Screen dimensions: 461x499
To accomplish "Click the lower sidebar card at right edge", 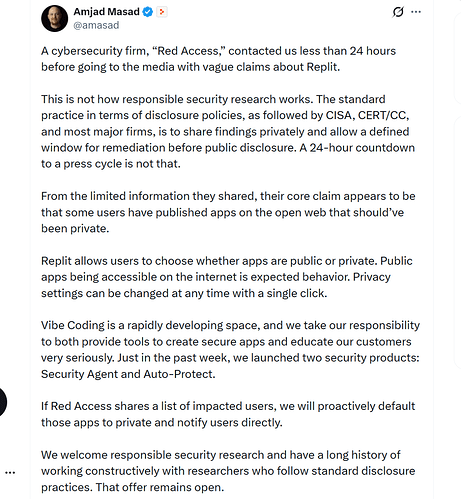I will click(458, 242).
